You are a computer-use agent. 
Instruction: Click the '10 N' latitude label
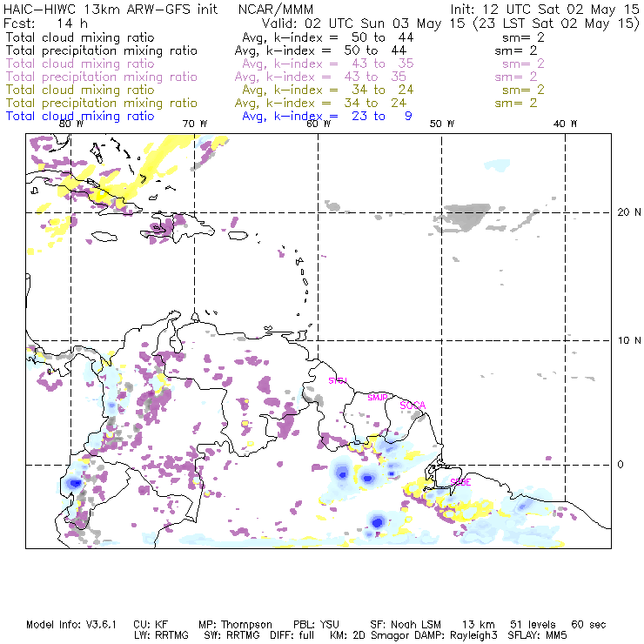pyautogui.click(x=629, y=340)
